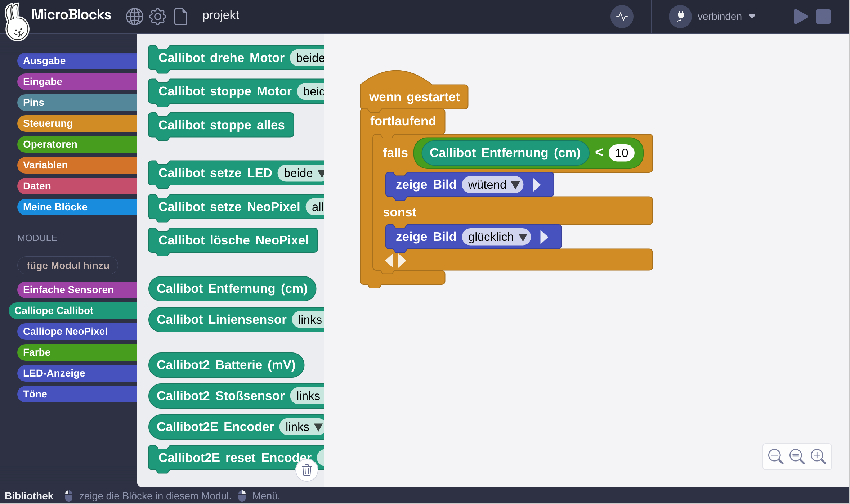Screen dimensions: 850x504
Task: Zoom in the scripting area
Action: [x=818, y=456]
